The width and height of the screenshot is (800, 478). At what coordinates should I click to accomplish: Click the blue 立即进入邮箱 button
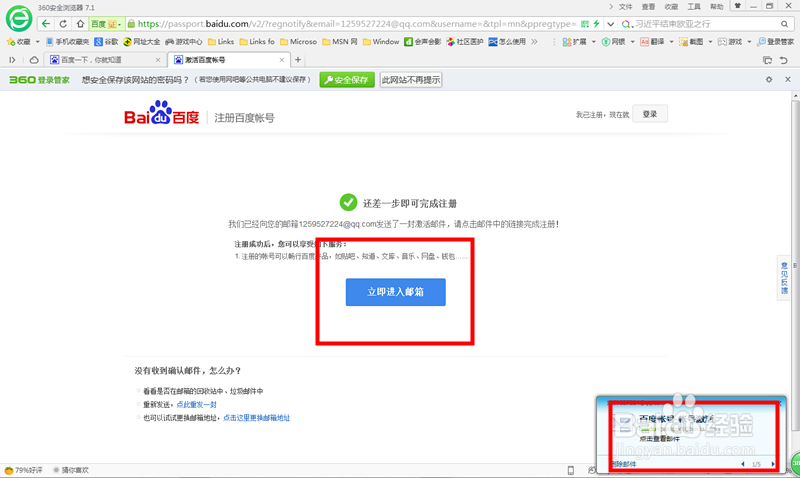coord(395,292)
